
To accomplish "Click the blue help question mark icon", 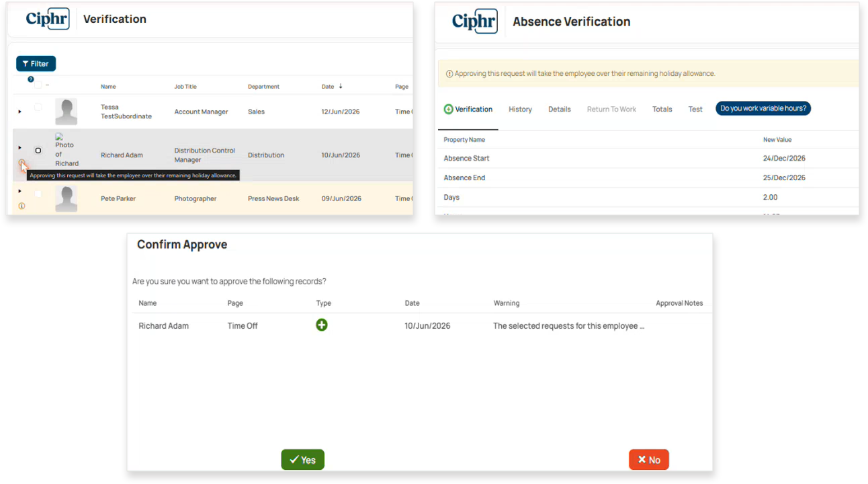I will click(31, 79).
